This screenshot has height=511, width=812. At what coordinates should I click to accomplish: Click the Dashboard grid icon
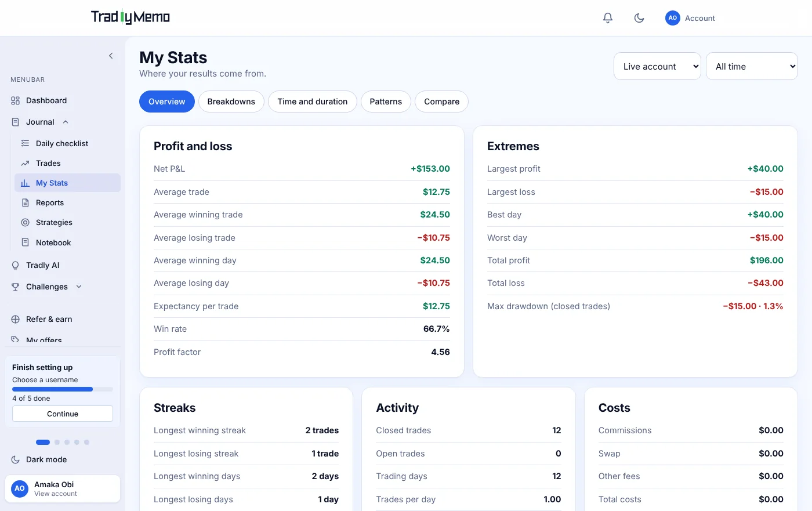tap(16, 101)
